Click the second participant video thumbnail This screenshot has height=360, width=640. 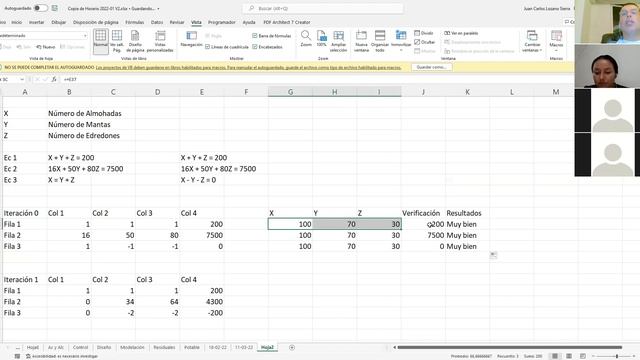607,66
